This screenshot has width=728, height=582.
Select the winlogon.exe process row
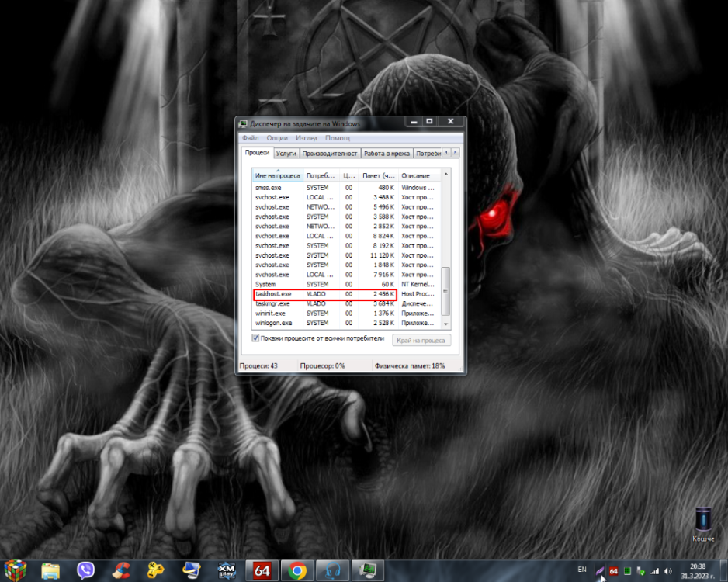point(346,323)
